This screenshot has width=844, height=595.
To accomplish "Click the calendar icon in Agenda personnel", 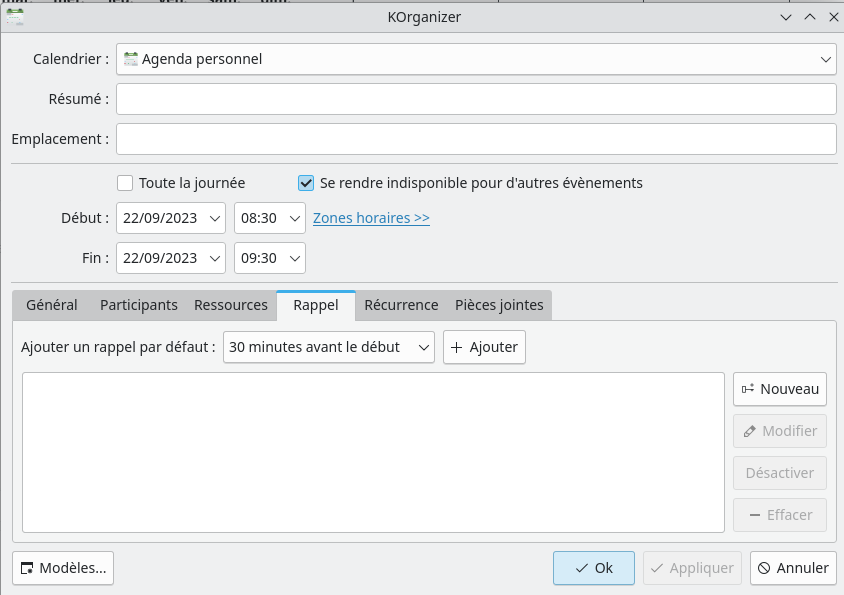I will coord(130,59).
